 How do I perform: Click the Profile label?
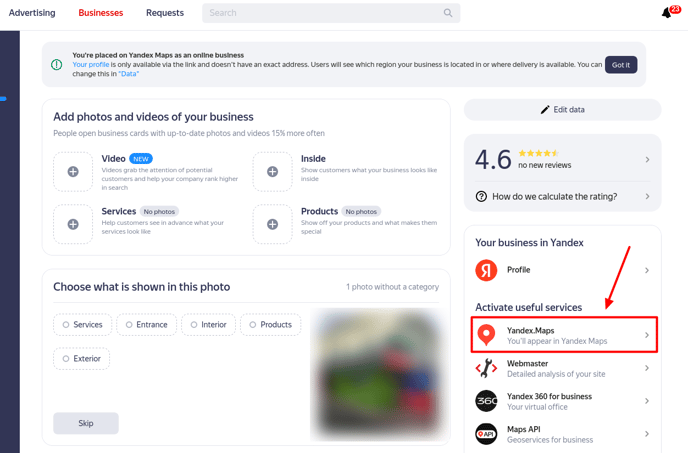coord(519,270)
